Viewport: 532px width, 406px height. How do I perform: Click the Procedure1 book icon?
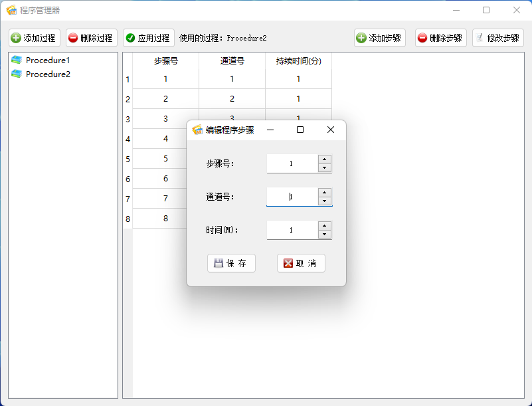click(17, 60)
